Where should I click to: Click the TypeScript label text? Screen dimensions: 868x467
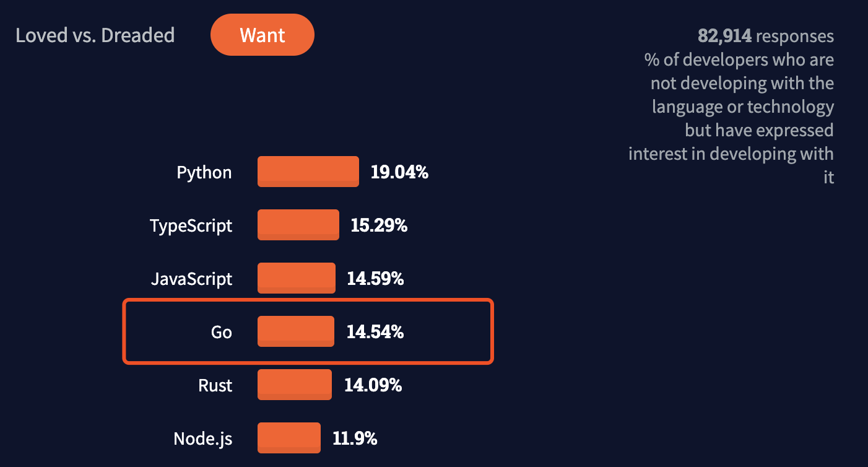click(x=191, y=225)
